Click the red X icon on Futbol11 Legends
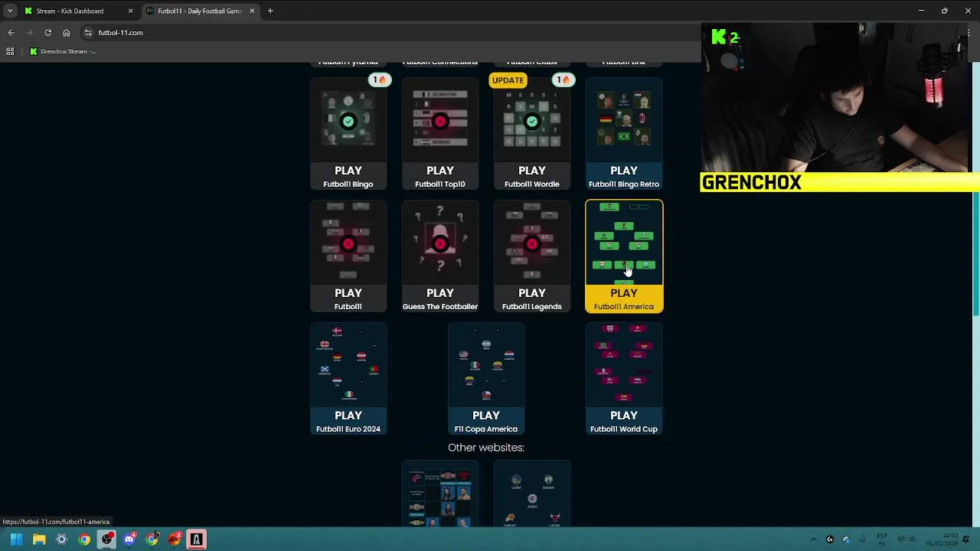This screenshot has width=980, height=551. click(532, 243)
